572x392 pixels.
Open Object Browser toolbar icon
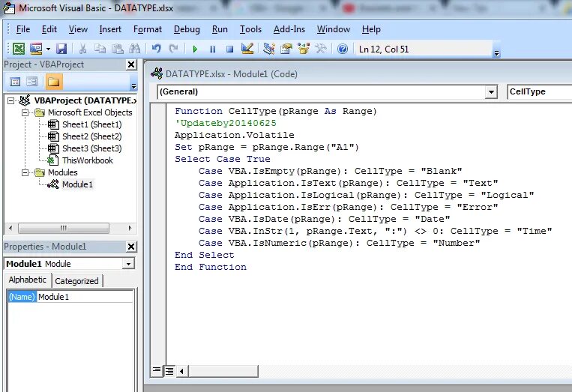tap(304, 49)
